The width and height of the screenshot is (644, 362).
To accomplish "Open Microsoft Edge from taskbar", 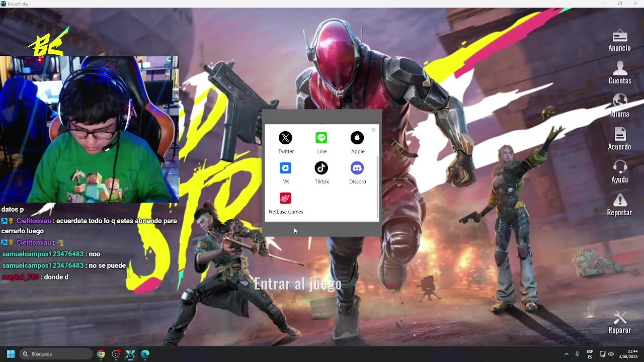I will coord(145,354).
